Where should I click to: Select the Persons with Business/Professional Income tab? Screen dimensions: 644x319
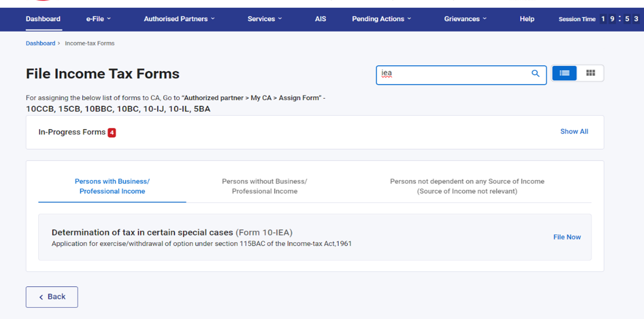tap(112, 186)
